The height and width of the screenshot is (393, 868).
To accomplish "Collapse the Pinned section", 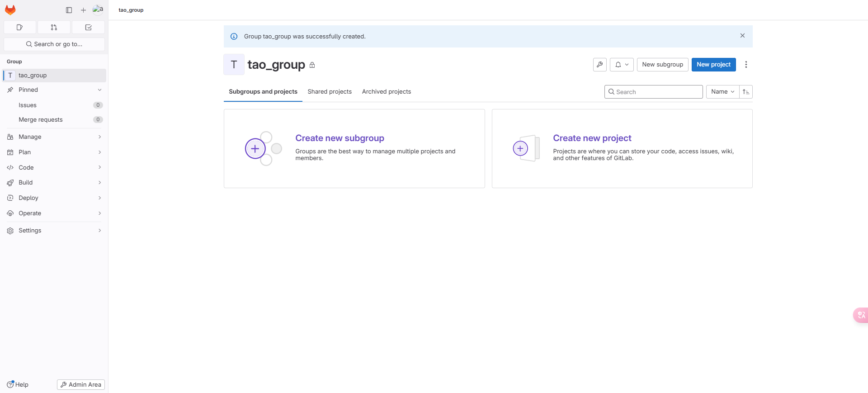I will 54,90.
